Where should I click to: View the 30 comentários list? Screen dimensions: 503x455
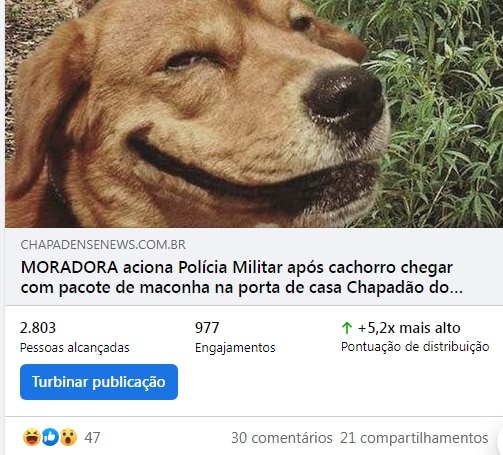click(282, 438)
